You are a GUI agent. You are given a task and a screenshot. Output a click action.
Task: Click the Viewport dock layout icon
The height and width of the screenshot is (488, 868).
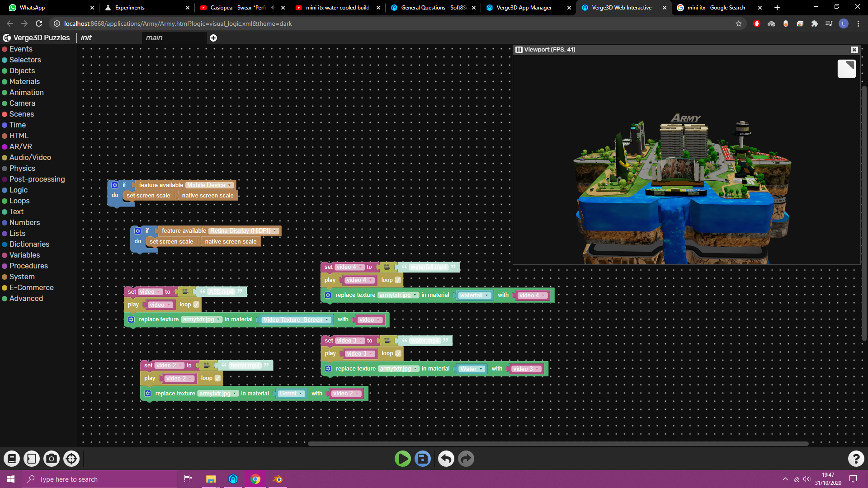point(519,50)
